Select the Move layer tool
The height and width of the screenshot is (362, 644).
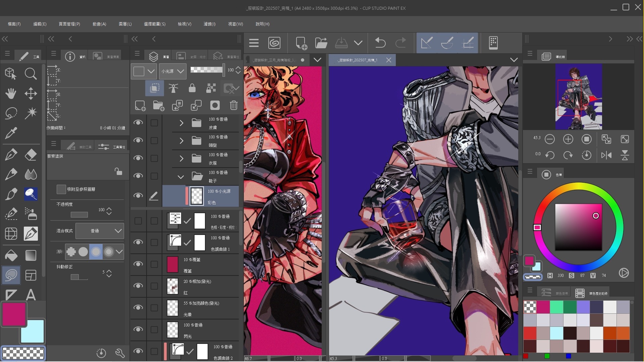(x=31, y=94)
